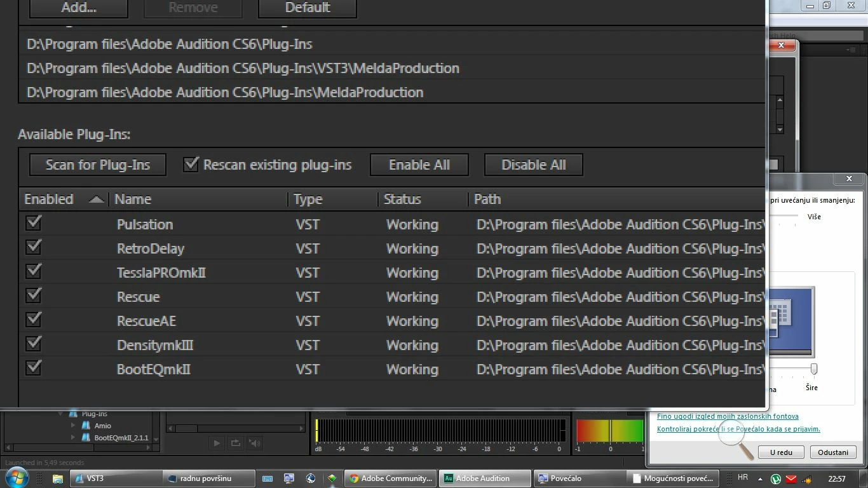The image size is (868, 488).
Task: Open Windows Explorer from taskbar
Action: [58, 478]
